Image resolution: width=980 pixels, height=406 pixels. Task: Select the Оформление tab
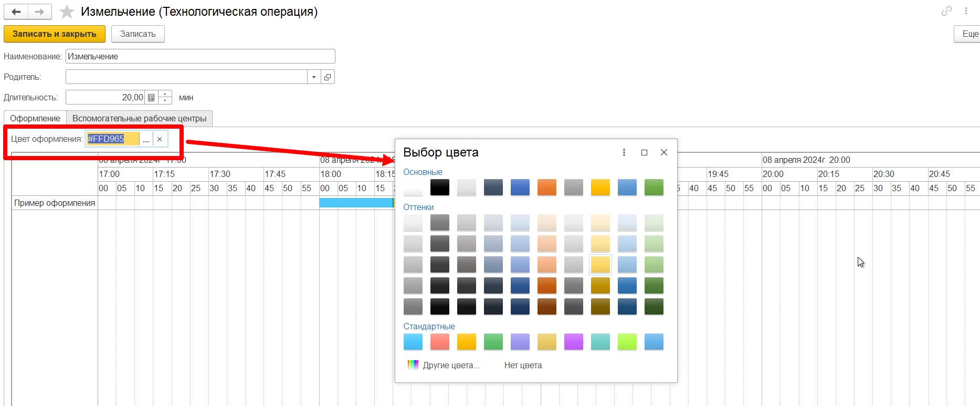35,119
